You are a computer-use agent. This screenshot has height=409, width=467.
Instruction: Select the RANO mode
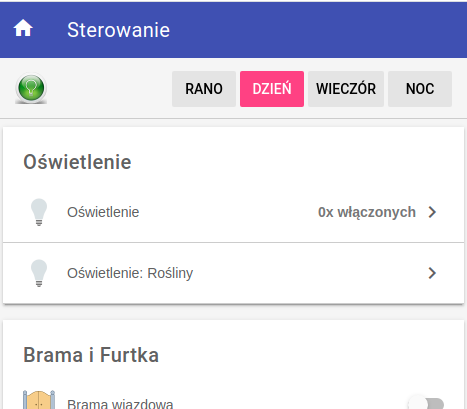tap(204, 89)
